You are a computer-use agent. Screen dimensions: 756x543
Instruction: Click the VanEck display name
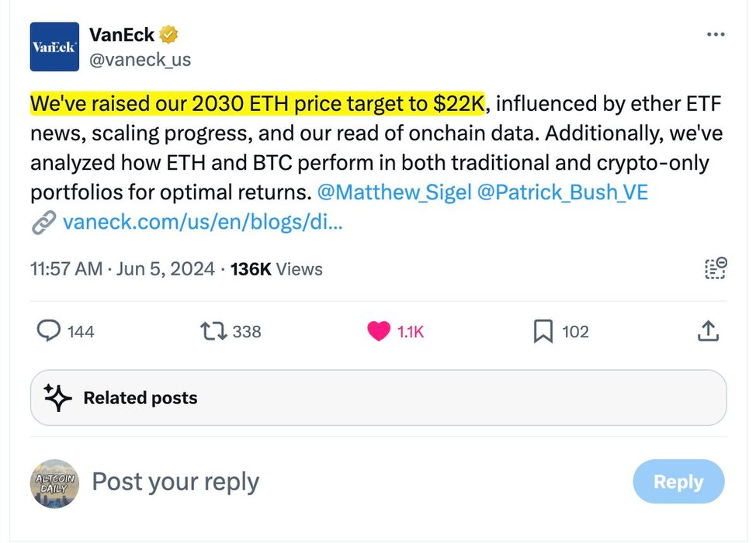(x=122, y=35)
